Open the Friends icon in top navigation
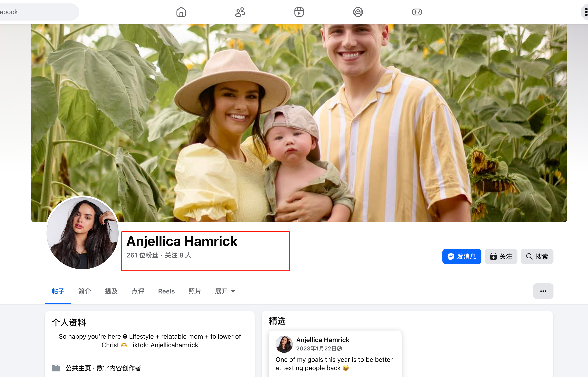Image resolution: width=588 pixels, height=377 pixels. click(240, 12)
